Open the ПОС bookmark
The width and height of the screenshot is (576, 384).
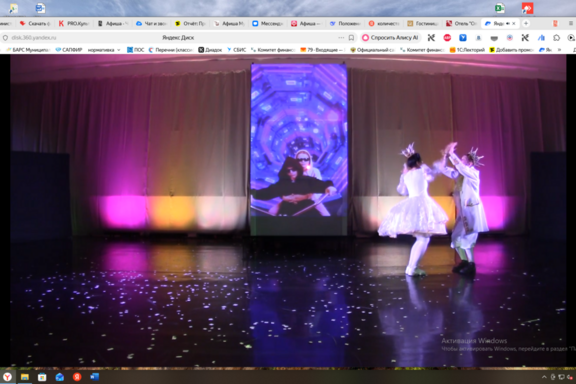tap(136, 50)
